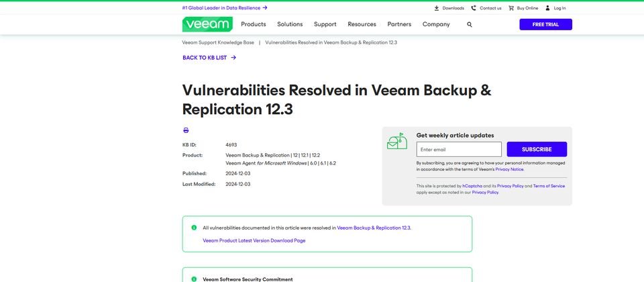Click the Veeam logo

click(207, 24)
